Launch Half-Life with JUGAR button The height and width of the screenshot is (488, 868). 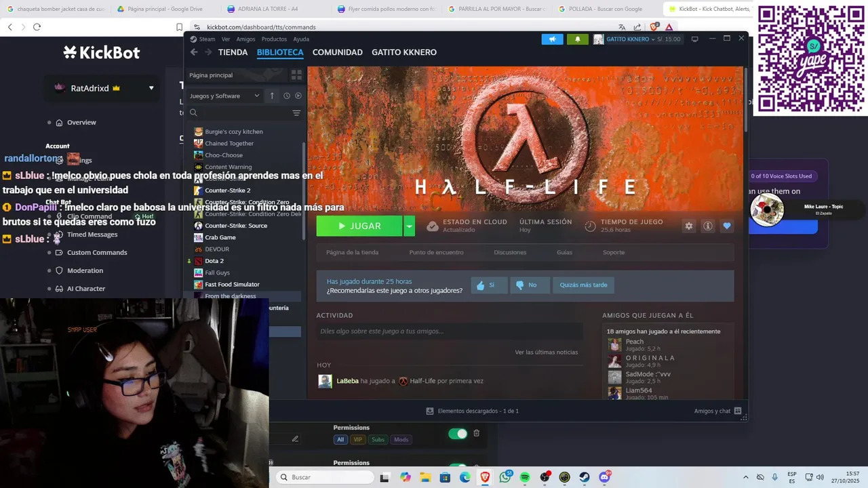359,226
